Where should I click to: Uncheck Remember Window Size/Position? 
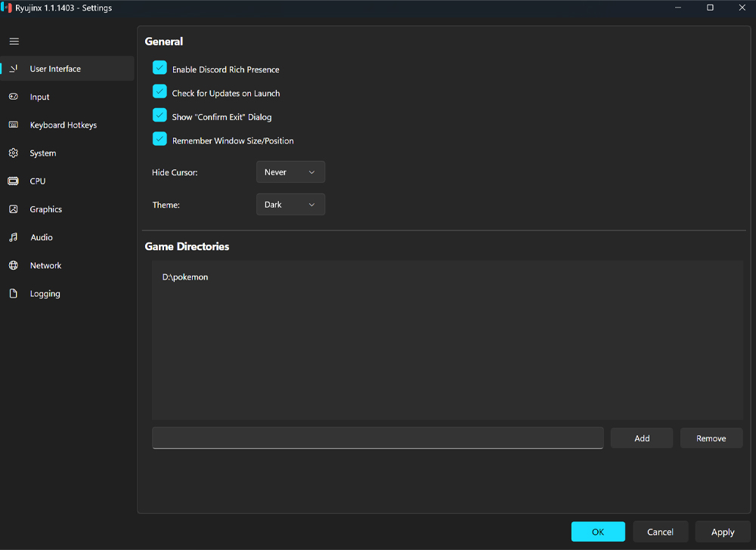point(160,140)
